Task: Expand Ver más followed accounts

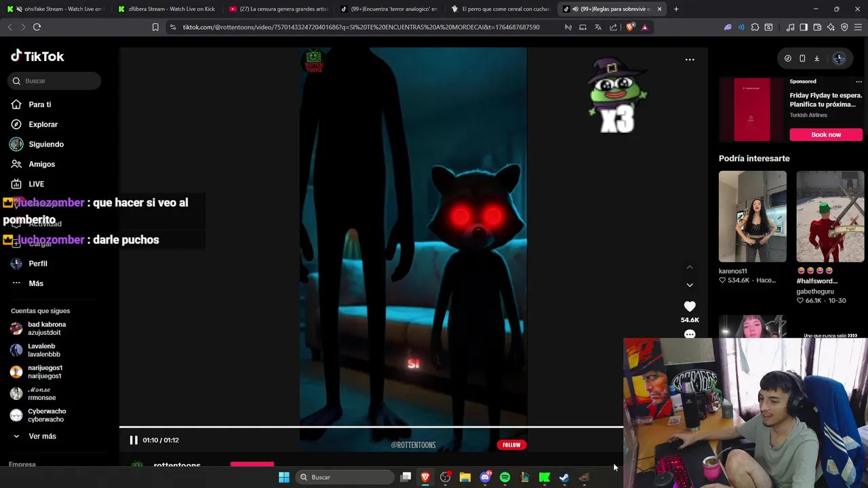Action: 42,436
